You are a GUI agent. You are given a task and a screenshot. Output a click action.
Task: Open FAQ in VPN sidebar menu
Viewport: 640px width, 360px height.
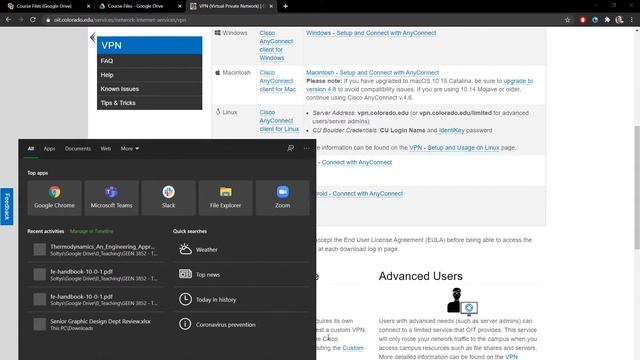tap(149, 61)
